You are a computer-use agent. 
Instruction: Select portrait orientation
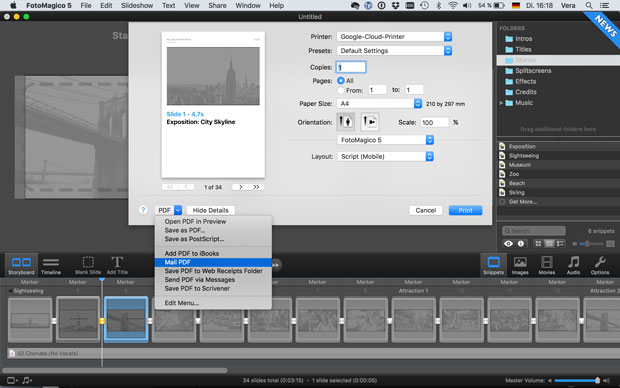tap(345, 122)
